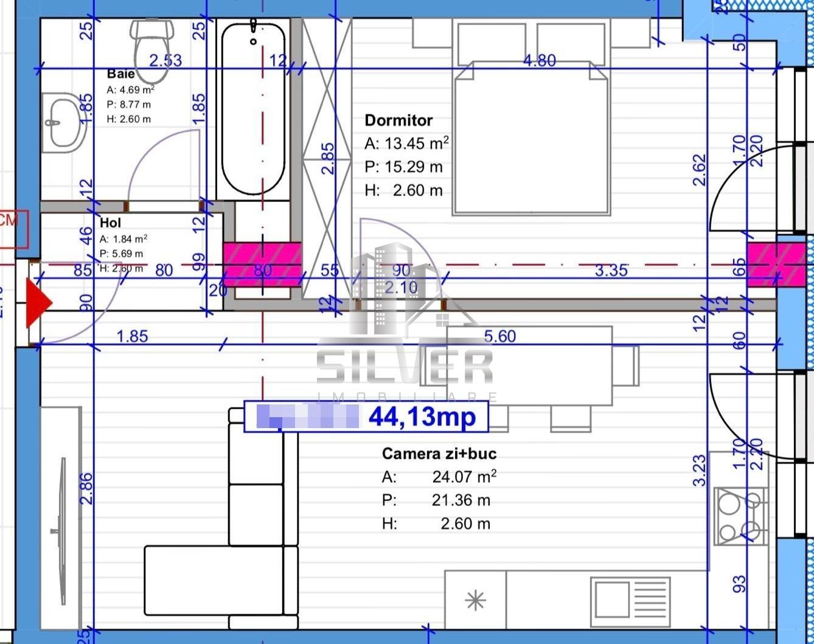The height and width of the screenshot is (644, 814).
Task: Click the red entrance triangle marker
Action: click(x=38, y=302)
